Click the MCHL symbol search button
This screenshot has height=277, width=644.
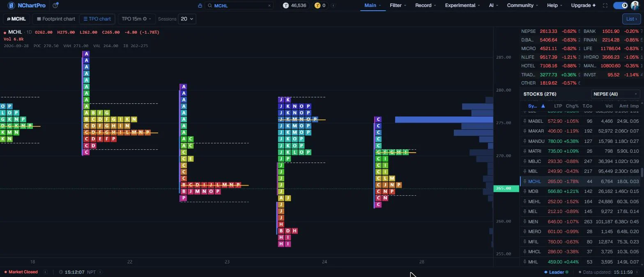(x=16, y=19)
